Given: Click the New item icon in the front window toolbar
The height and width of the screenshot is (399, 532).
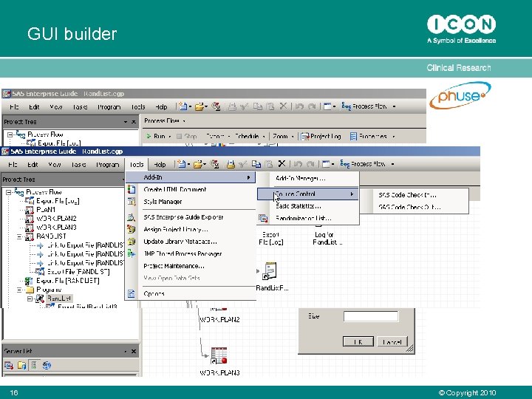Looking at the screenshot, I should [182, 164].
